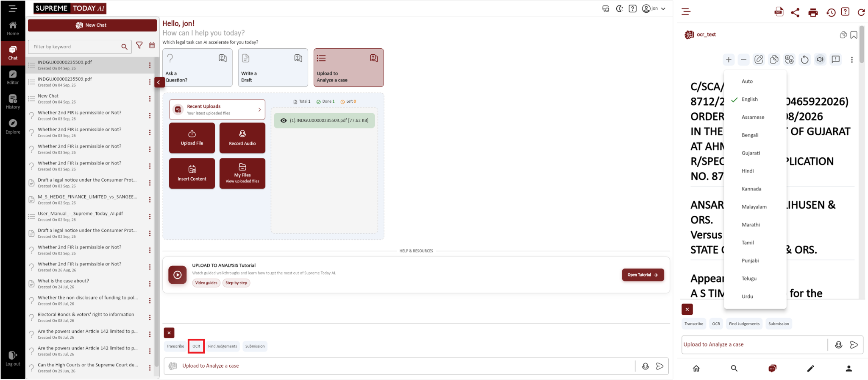
Task: Select the Upload to Analyze a case card
Action: click(348, 67)
